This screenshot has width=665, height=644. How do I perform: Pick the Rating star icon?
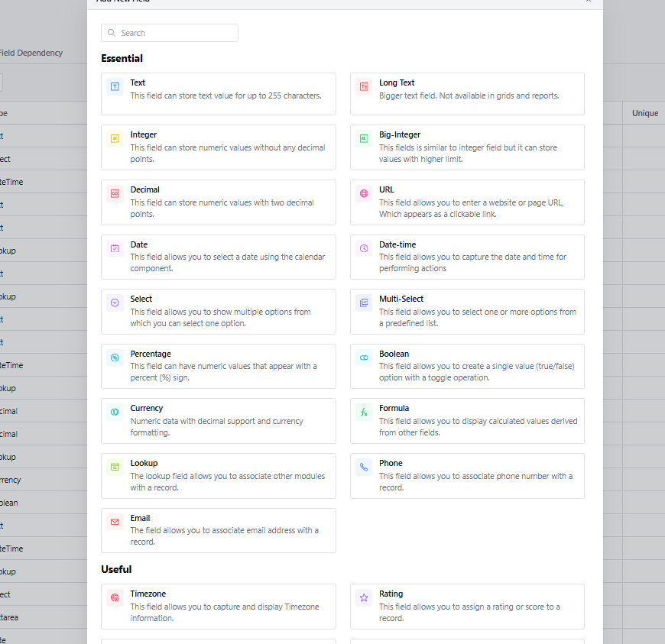click(364, 598)
